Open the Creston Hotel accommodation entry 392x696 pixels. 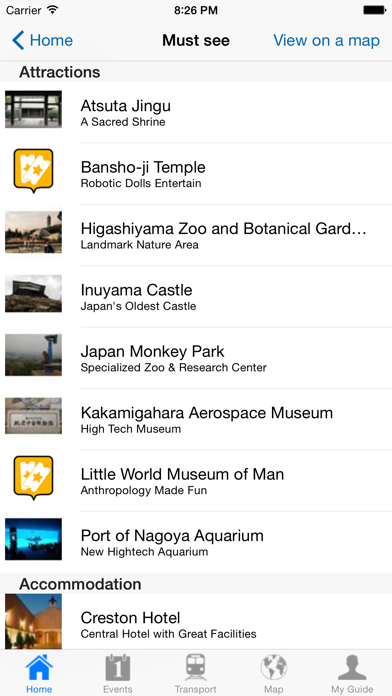[196, 622]
